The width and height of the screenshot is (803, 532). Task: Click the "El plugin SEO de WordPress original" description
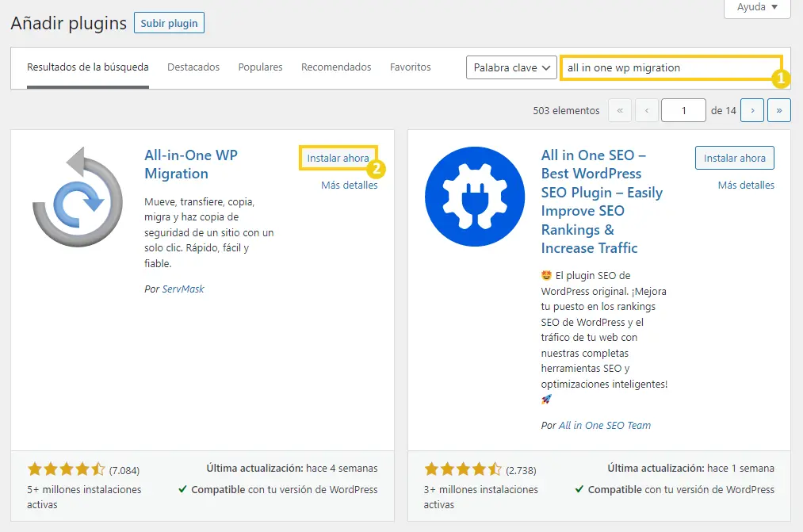pyautogui.click(x=604, y=337)
